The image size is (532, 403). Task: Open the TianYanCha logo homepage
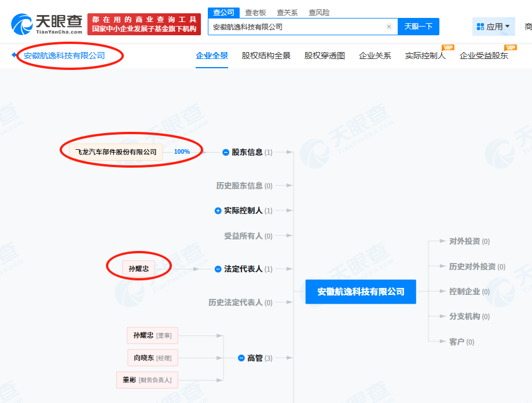(x=47, y=24)
